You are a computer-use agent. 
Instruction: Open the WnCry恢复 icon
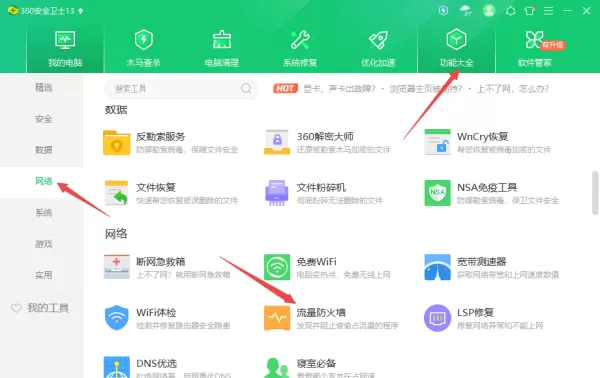tap(437, 142)
